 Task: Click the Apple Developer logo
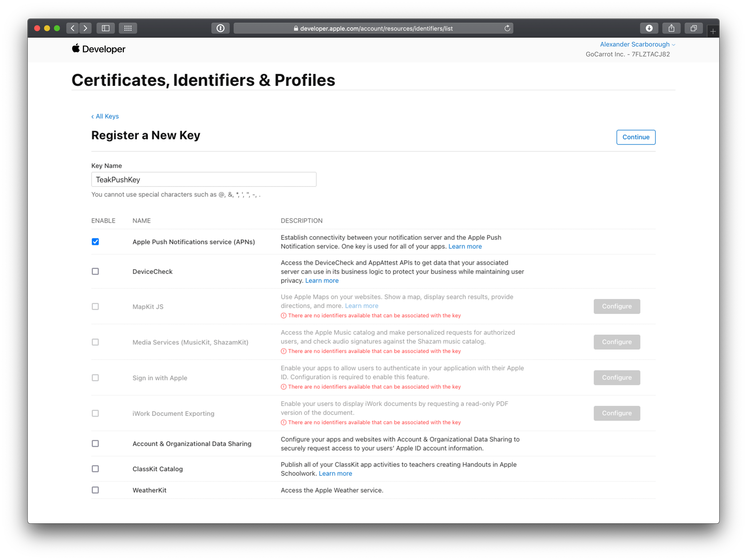tap(99, 49)
